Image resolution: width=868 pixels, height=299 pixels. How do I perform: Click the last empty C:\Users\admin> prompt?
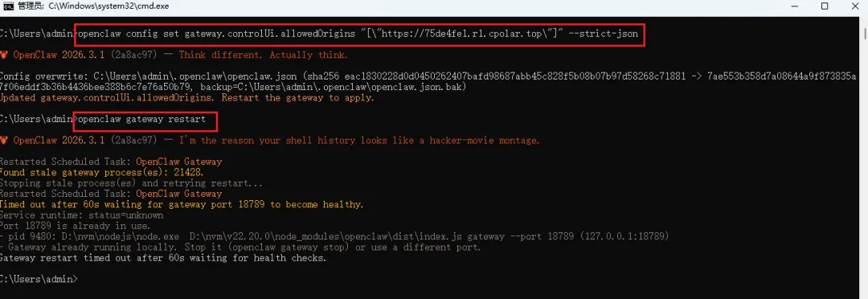coord(39,279)
